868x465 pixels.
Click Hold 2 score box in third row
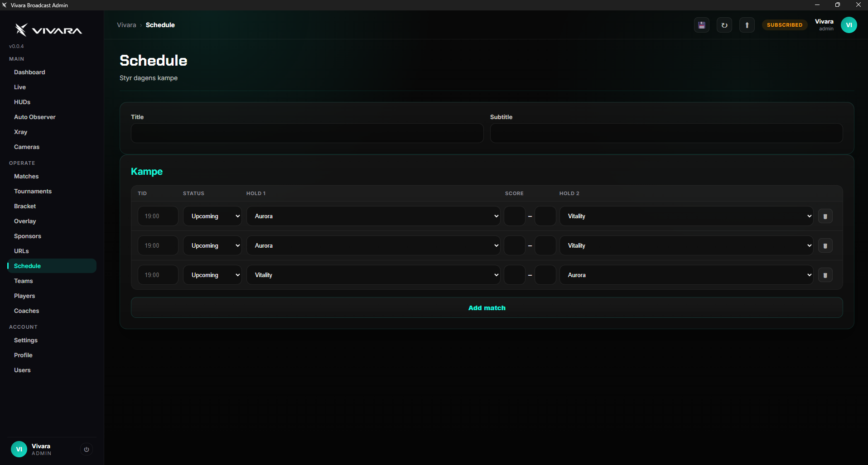545,275
